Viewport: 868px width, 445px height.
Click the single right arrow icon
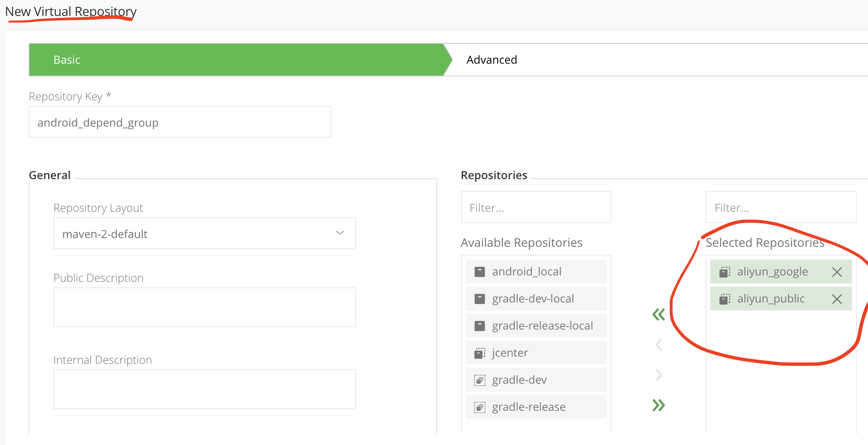pyautogui.click(x=659, y=375)
